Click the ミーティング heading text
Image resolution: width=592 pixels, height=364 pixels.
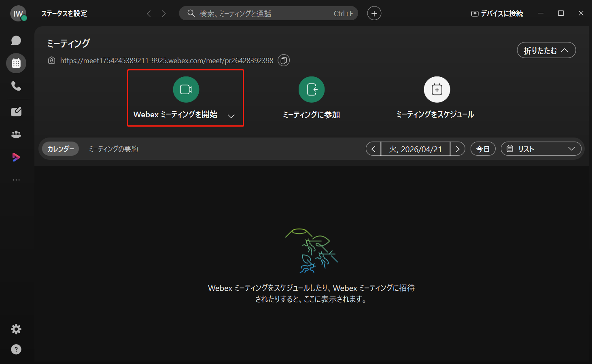(68, 43)
